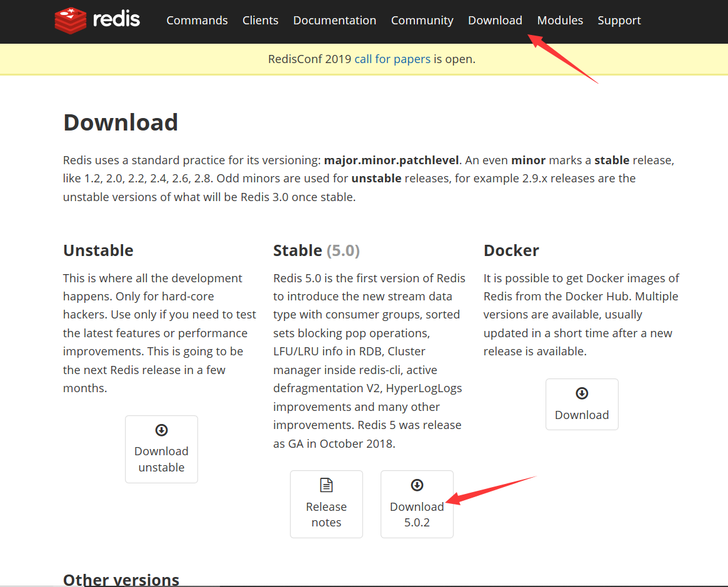This screenshot has width=728, height=587.
Task: Click the 'redis' wordmark text
Action: 116,19
